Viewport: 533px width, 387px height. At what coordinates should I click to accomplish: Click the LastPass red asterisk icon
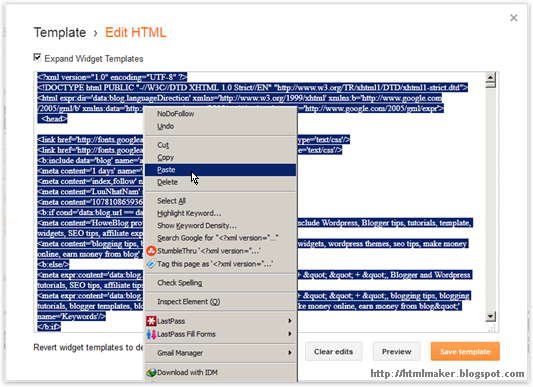[151, 321]
